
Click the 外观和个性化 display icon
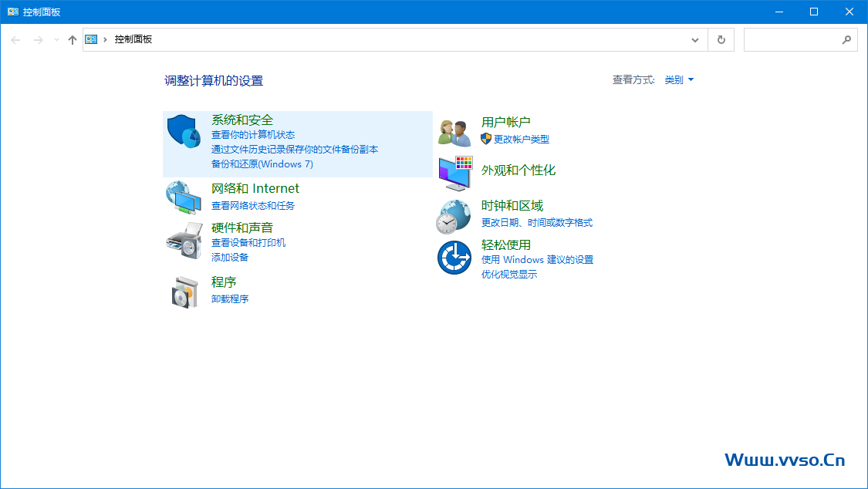coord(454,171)
